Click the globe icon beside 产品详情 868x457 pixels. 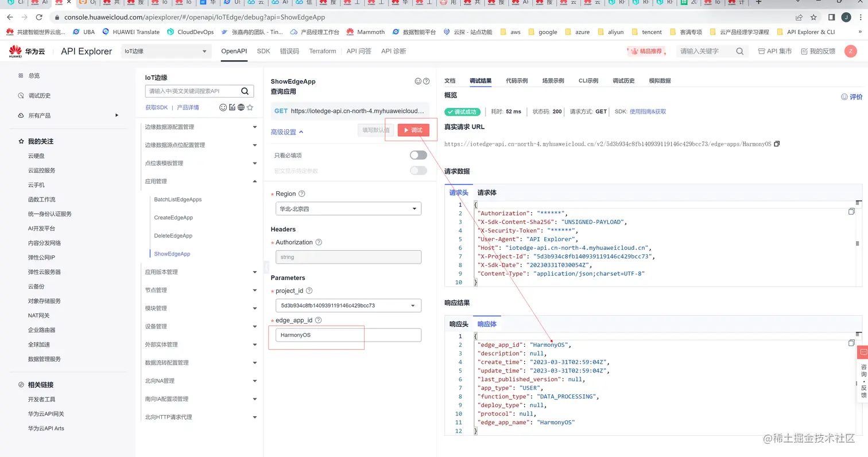241,107
